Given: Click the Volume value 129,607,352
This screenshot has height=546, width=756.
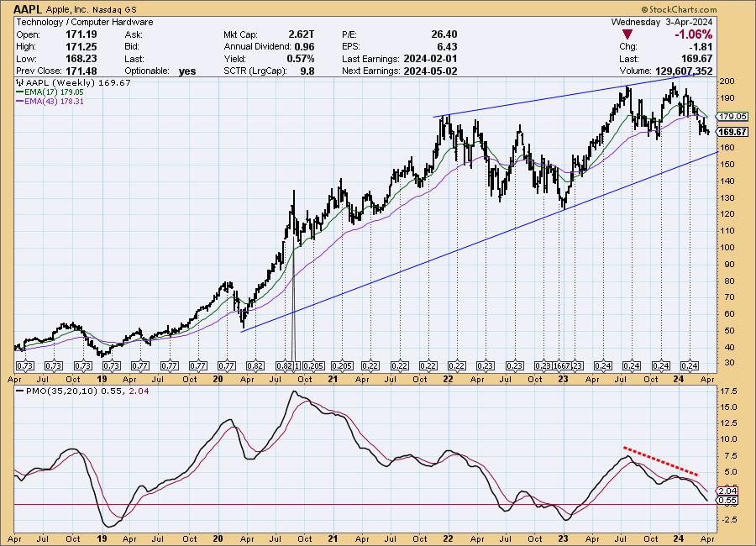Looking at the screenshot, I should [x=684, y=71].
